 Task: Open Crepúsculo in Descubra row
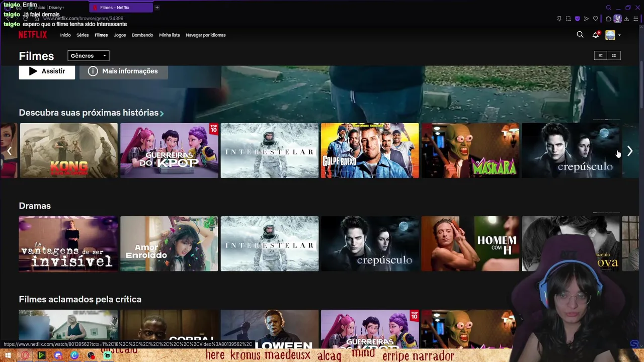[x=571, y=150]
